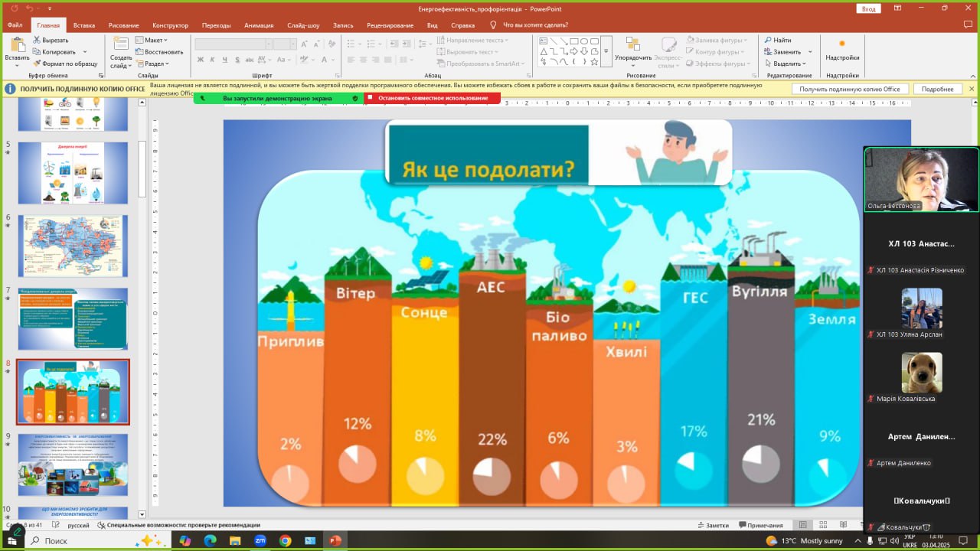Viewport: 980px width, 551px height.
Task: Toggle Bold (Ж) formatting
Action: (x=201, y=60)
